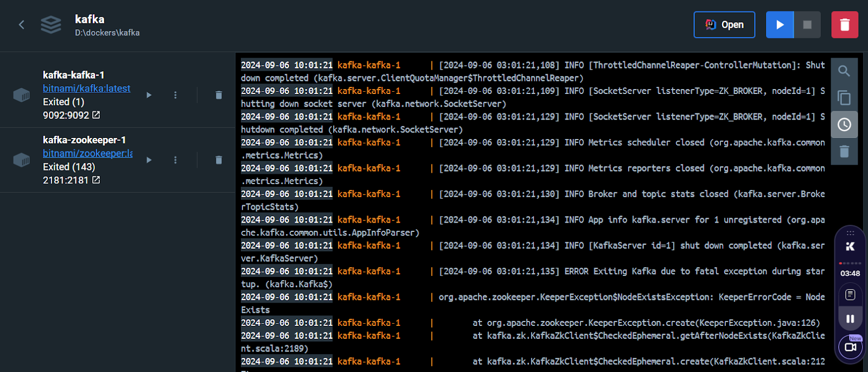Open bitnami/kafka:latest image link

(x=87, y=89)
